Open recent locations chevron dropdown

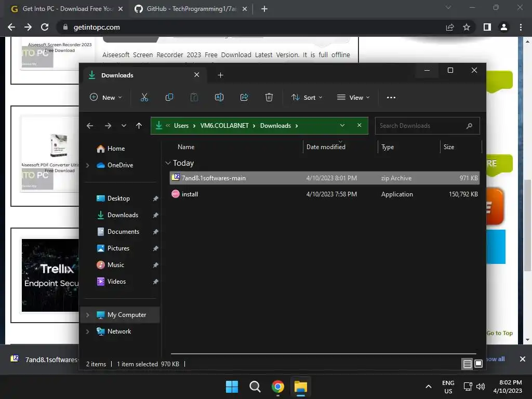pyautogui.click(x=124, y=126)
